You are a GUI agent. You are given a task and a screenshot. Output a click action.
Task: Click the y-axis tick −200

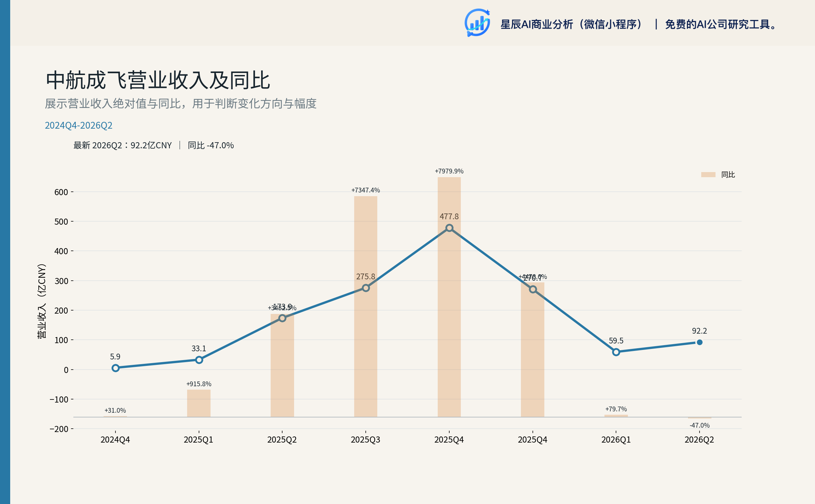pyautogui.click(x=59, y=429)
